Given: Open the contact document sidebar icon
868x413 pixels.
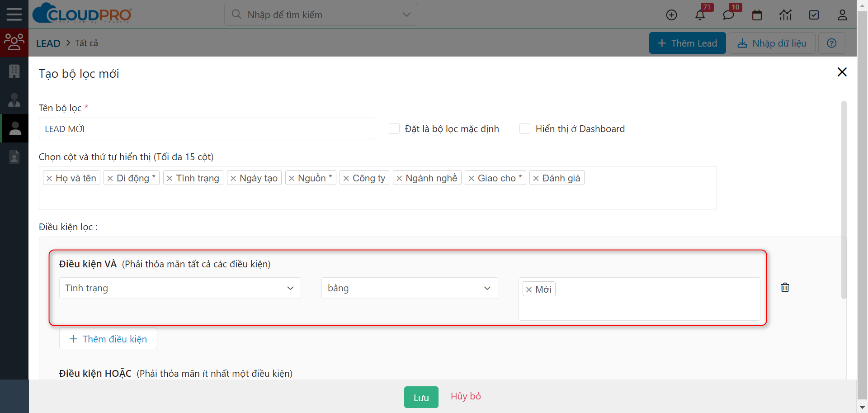Looking at the screenshot, I should [x=14, y=157].
